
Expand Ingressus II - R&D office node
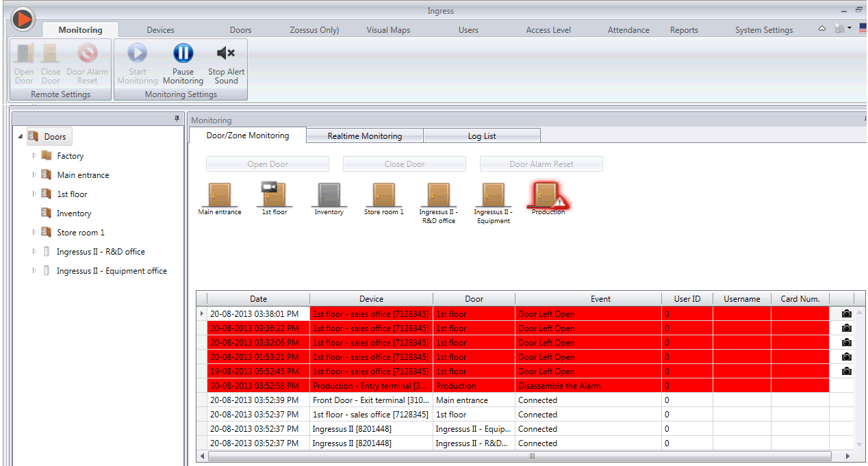[x=34, y=252]
